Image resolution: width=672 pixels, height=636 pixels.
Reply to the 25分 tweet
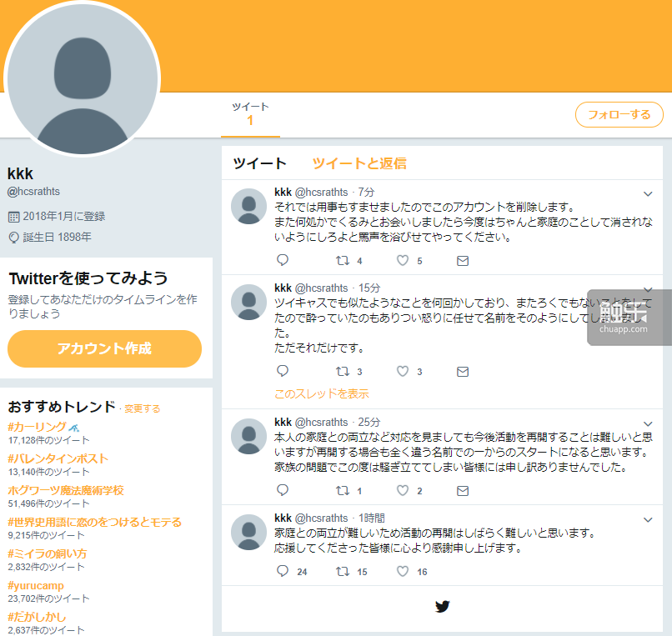point(283,490)
